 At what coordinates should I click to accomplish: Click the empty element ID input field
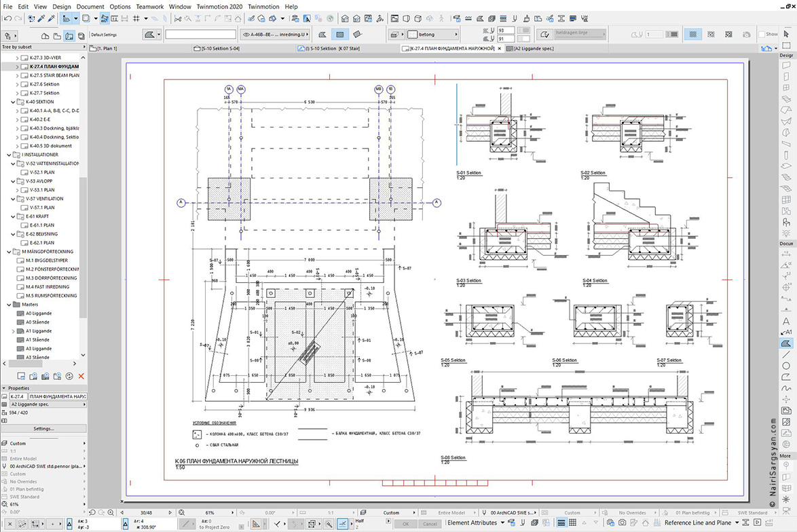[201, 35]
